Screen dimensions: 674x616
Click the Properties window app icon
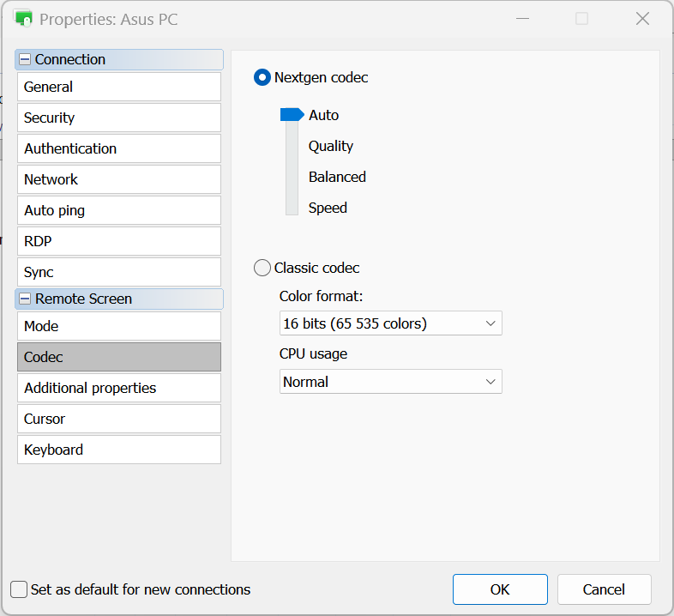click(23, 19)
